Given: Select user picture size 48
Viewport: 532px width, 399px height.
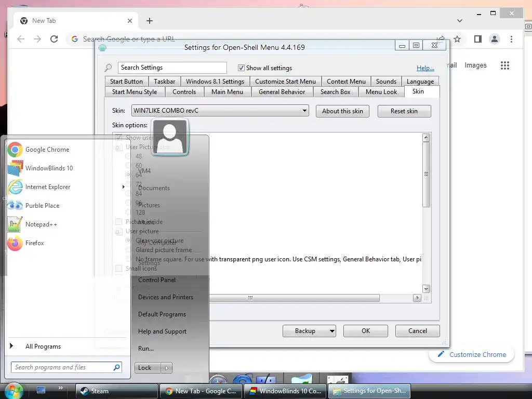Looking at the screenshot, I should pos(128,156).
